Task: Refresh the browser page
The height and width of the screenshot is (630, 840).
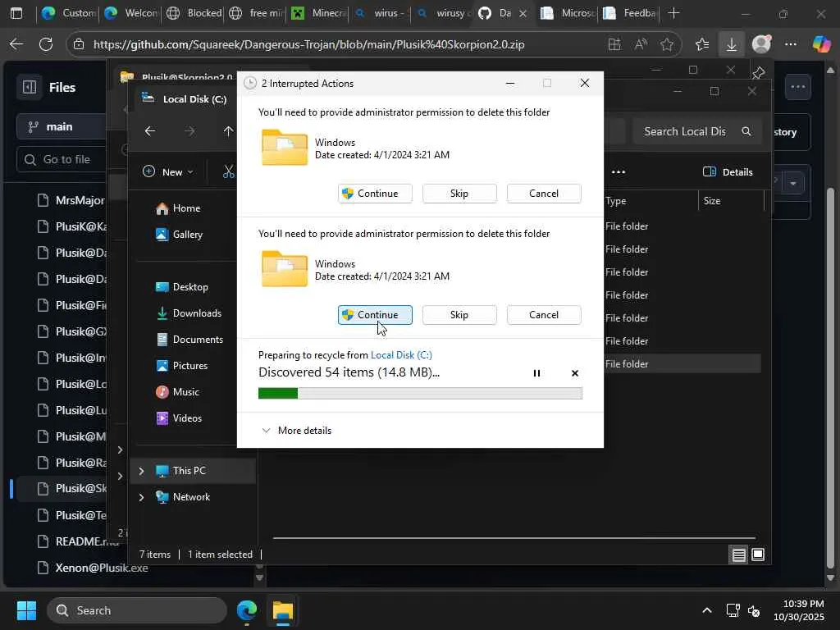Action: (x=46, y=44)
